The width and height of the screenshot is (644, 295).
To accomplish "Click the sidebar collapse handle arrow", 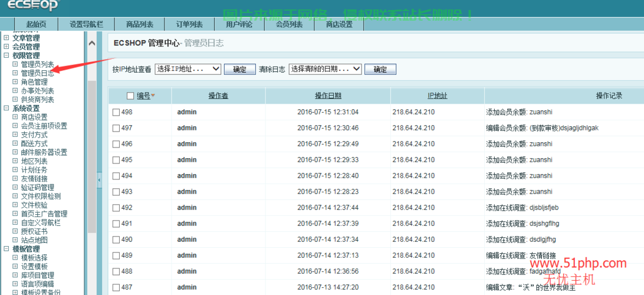I will pyautogui.click(x=99, y=179).
